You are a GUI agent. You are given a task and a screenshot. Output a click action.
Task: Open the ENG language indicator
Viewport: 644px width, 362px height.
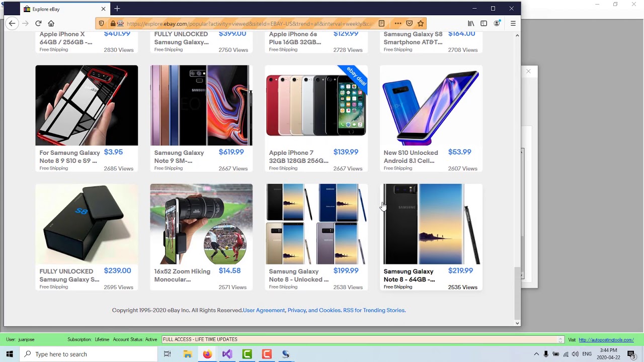pyautogui.click(x=587, y=354)
